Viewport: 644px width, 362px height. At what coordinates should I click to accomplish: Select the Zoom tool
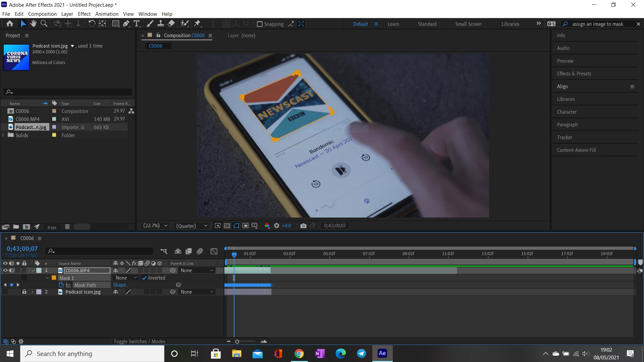[x=44, y=24]
